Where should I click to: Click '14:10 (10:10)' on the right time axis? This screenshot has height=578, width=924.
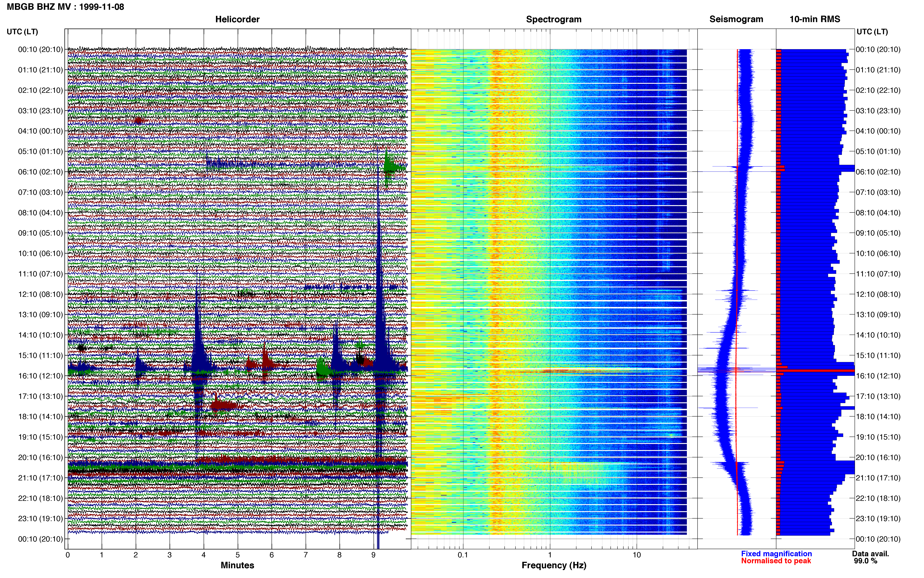pos(878,335)
